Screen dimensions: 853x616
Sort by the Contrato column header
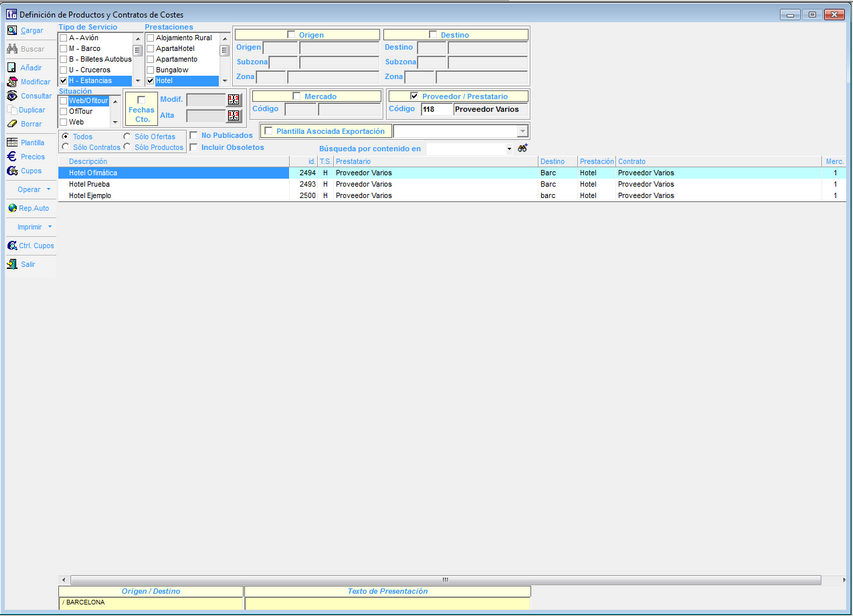click(x=718, y=162)
